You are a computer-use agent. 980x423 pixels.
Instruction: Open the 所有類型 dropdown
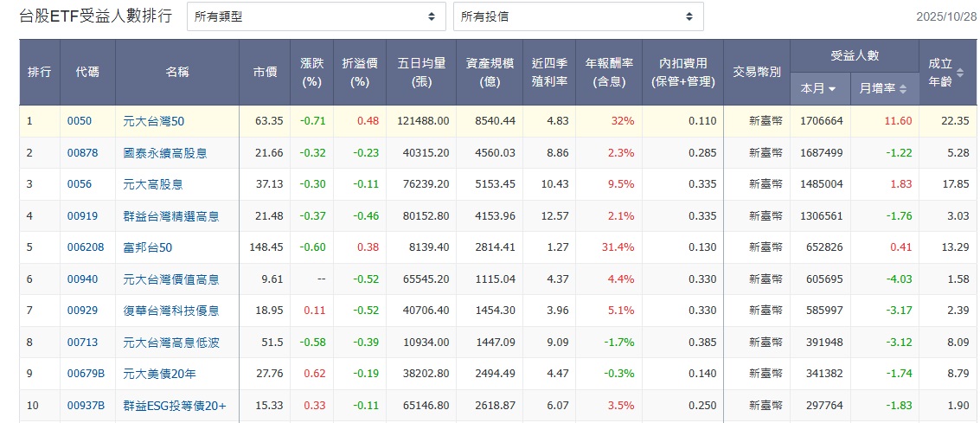pyautogui.click(x=316, y=16)
